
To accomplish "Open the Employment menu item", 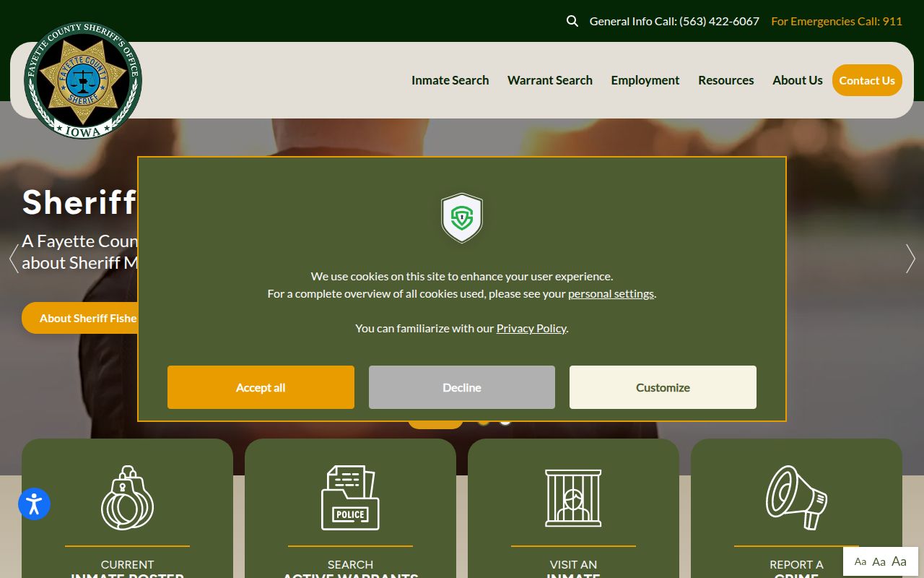I will [645, 80].
